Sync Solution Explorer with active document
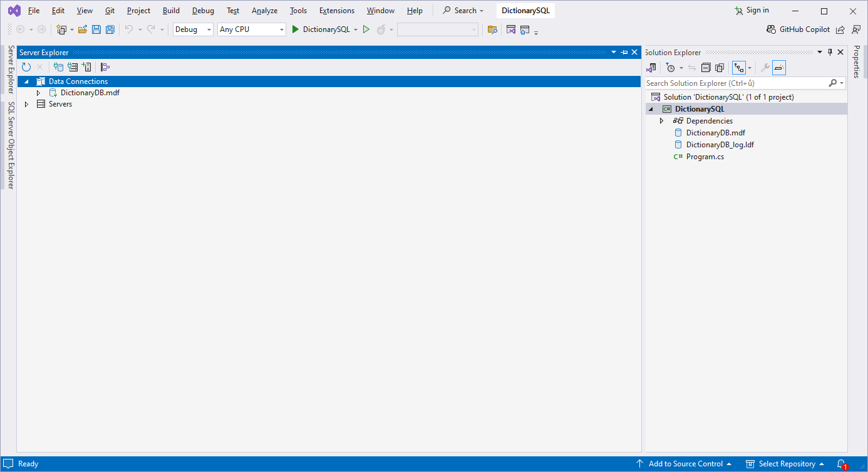 [691, 67]
